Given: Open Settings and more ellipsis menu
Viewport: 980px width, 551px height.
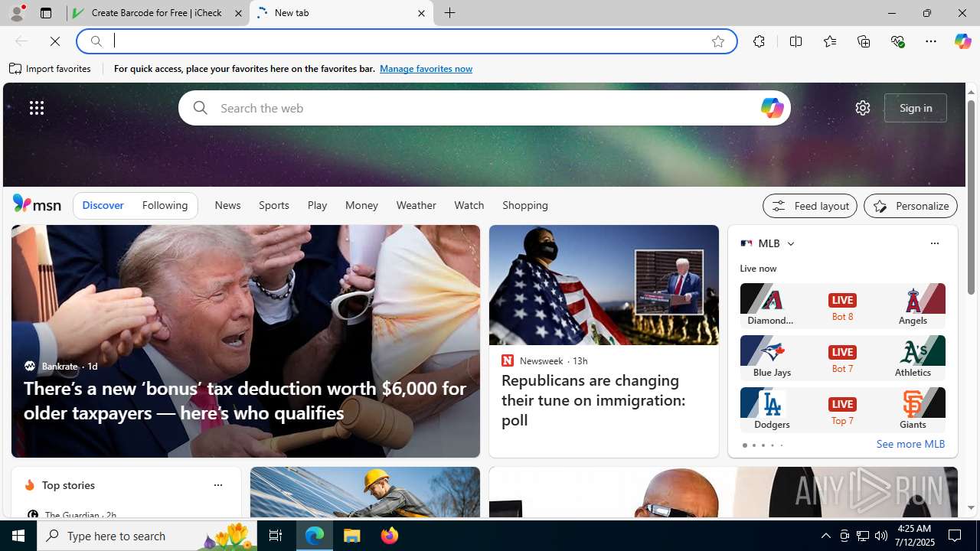Looking at the screenshot, I should 931,41.
